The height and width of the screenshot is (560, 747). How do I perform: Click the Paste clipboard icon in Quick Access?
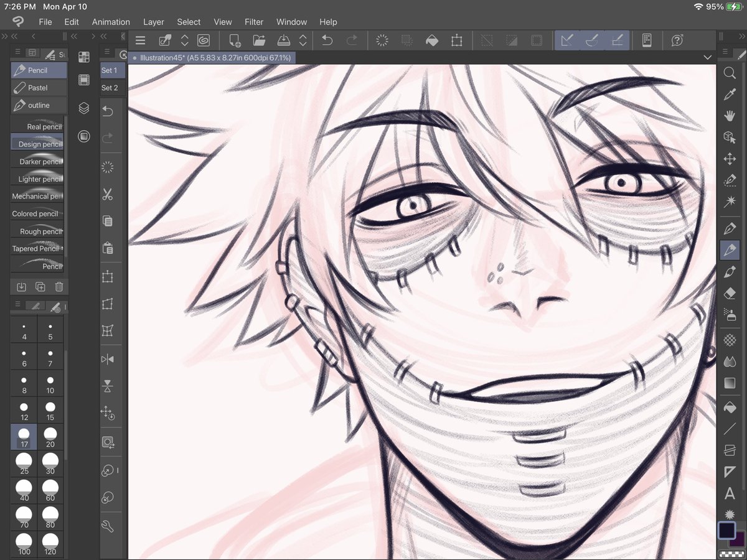tap(108, 247)
